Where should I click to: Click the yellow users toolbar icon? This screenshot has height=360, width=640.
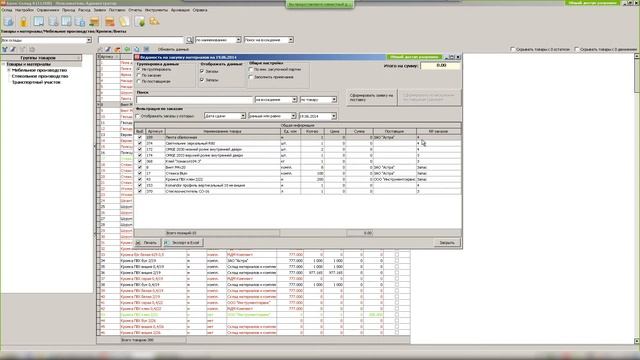coord(154,21)
